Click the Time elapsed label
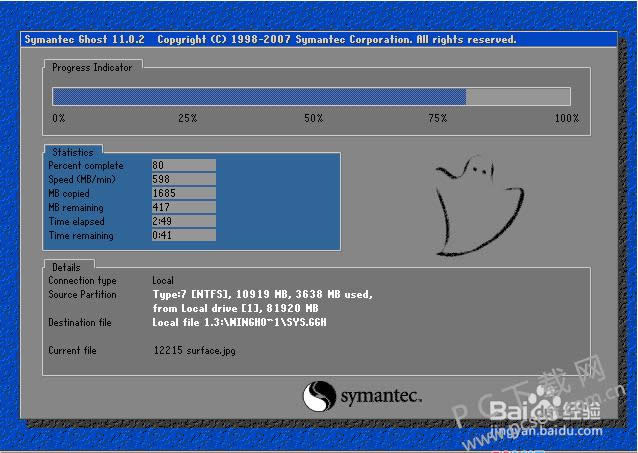The image size is (638, 453). (x=76, y=221)
